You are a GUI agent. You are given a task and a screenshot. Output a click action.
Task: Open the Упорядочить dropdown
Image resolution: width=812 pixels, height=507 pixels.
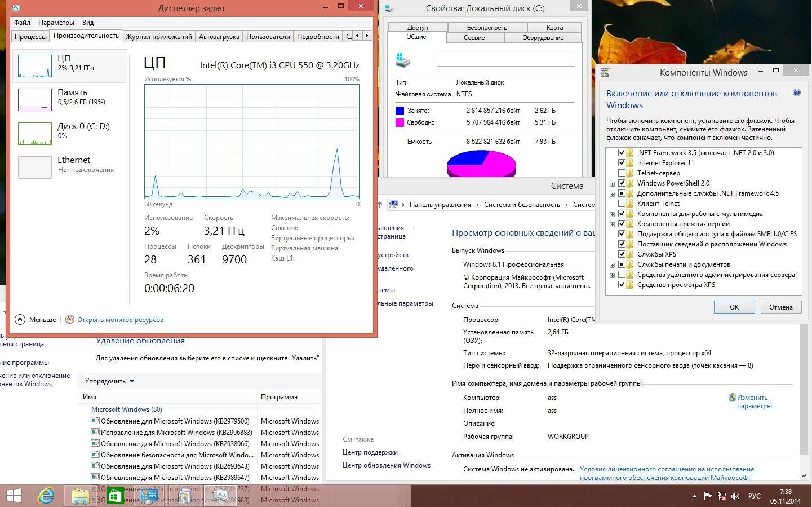coord(109,381)
